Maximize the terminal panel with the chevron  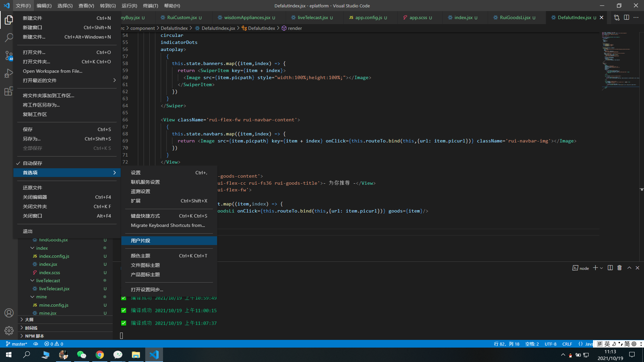629,267
